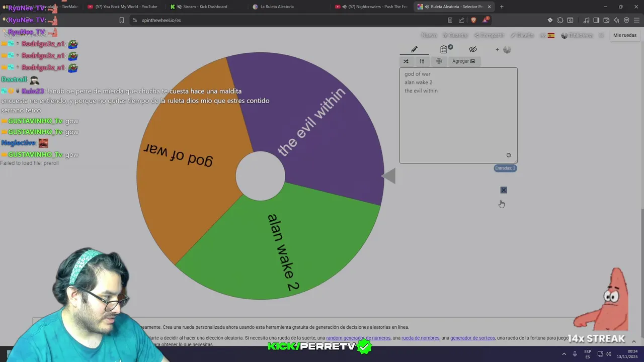Toggle the hide entries eye icon
The width and height of the screenshot is (644, 362).
472,49
